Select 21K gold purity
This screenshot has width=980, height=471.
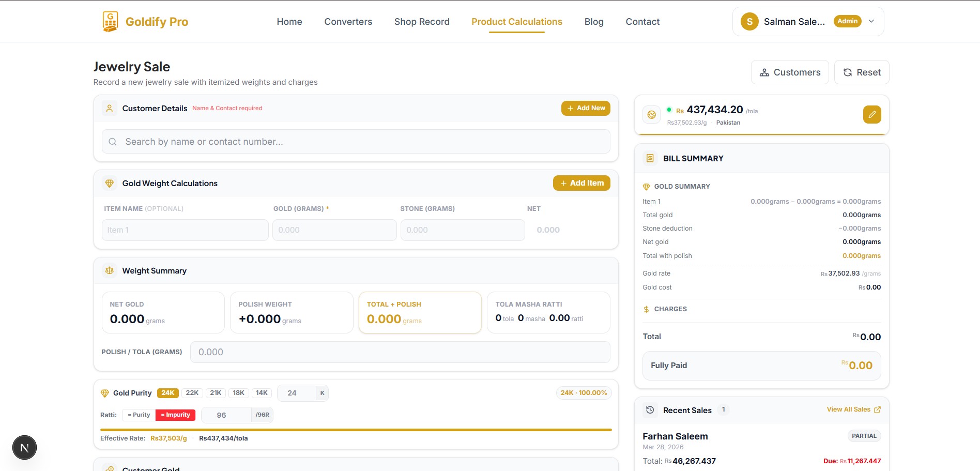tap(216, 393)
